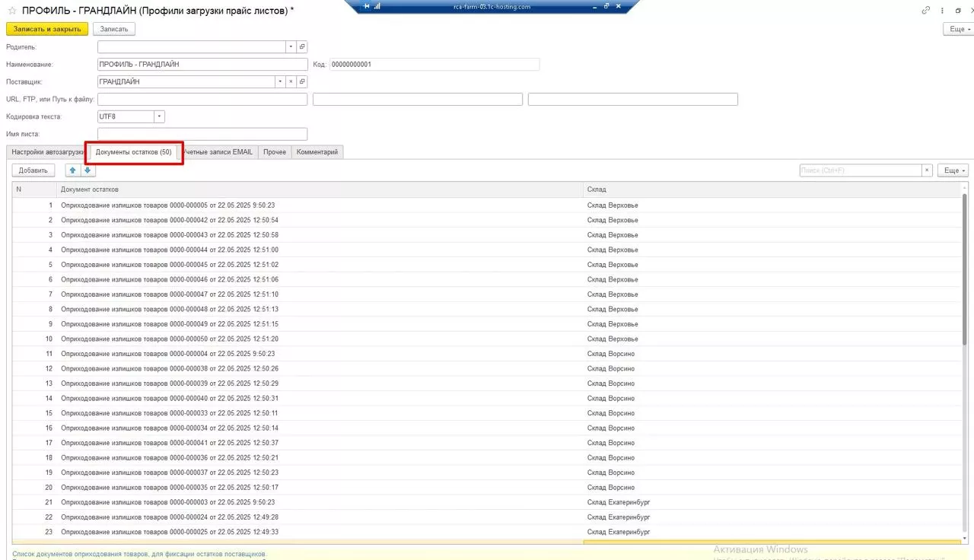
Task: Click the N column header
Action: tap(34, 189)
